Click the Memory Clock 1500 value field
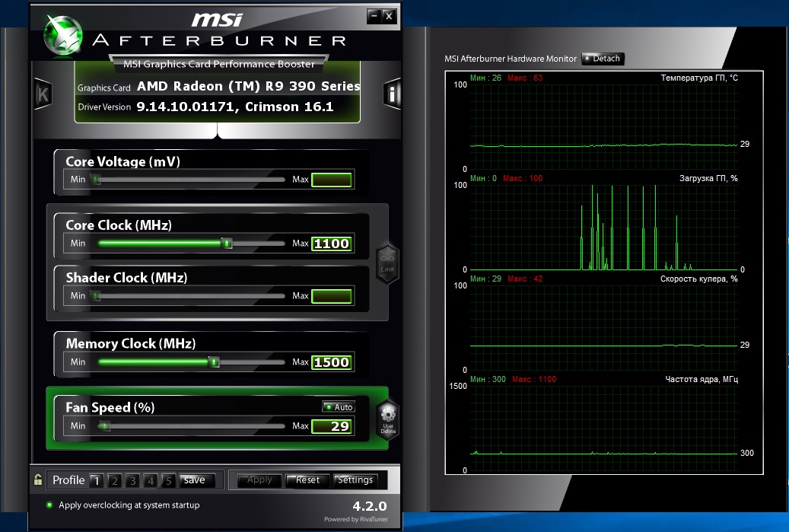Image resolution: width=789 pixels, height=532 pixels. pos(332,362)
